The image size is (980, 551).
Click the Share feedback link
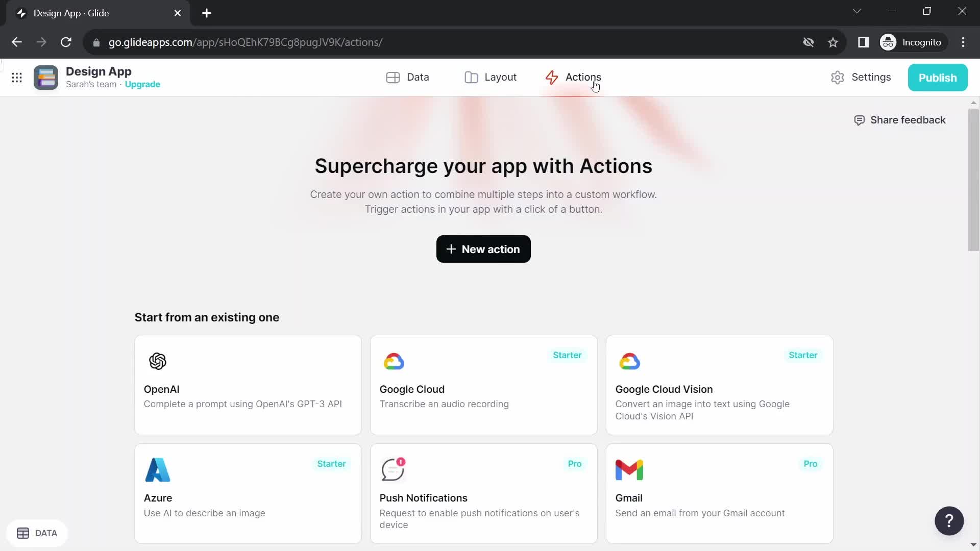click(908, 120)
